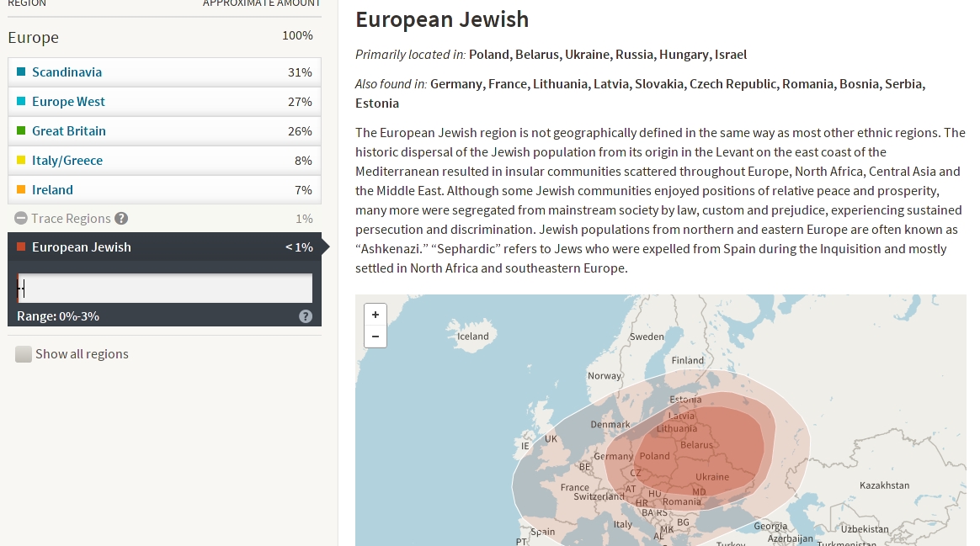Image resolution: width=980 pixels, height=546 pixels.
Task: Click Trace Regions 1% value
Action: point(304,219)
